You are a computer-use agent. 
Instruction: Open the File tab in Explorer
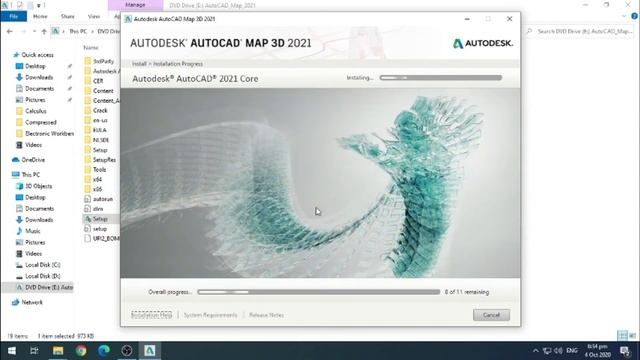13,16
